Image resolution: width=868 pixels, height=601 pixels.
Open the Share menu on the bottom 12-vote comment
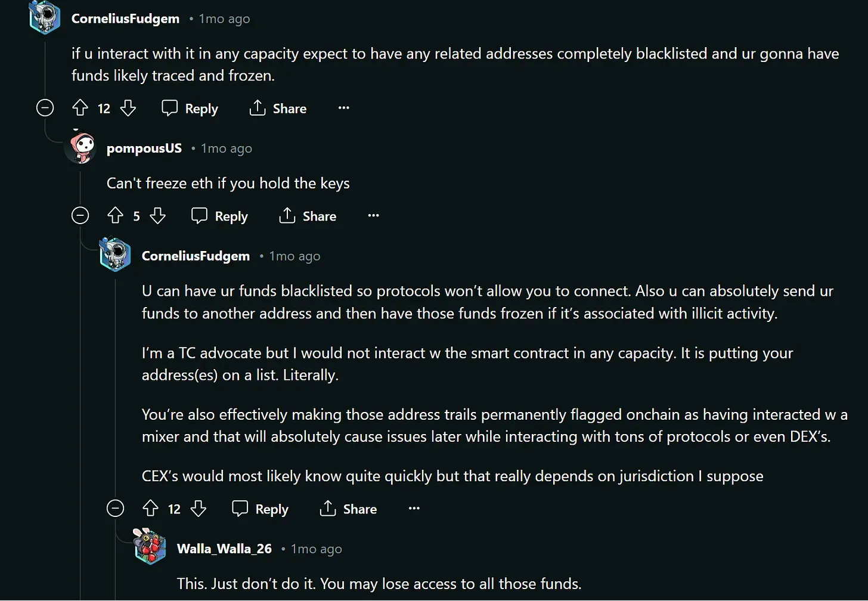[348, 509]
